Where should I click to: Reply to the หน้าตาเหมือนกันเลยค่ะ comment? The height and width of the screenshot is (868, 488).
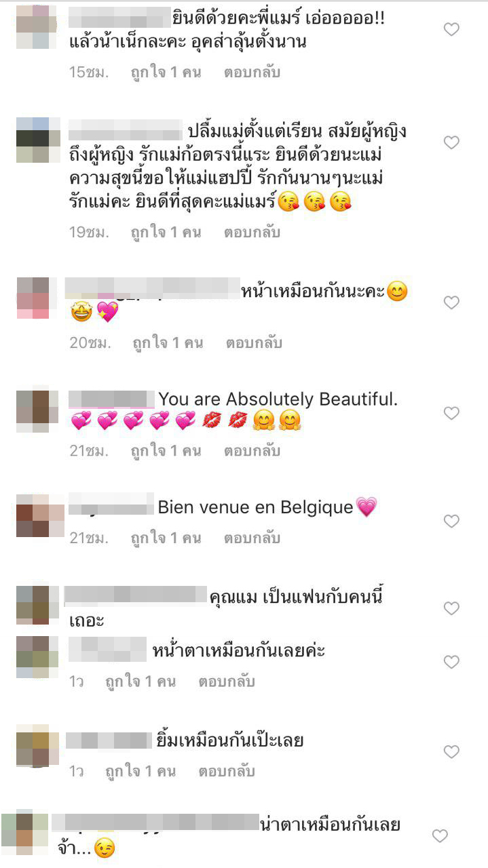227,681
